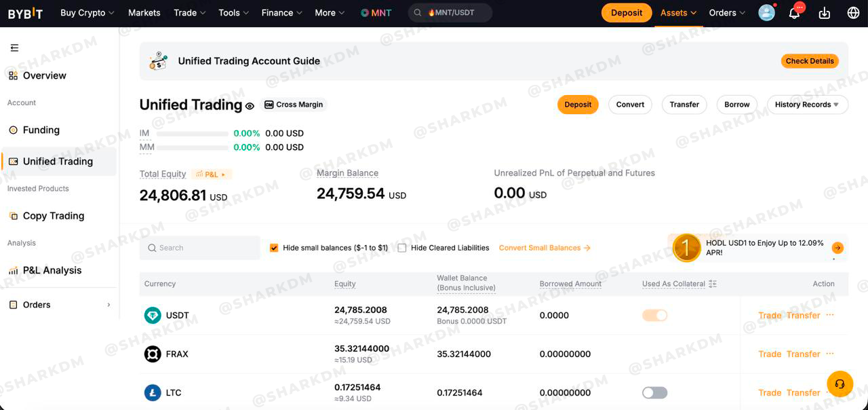Click the USDT coin icon

(x=153, y=316)
